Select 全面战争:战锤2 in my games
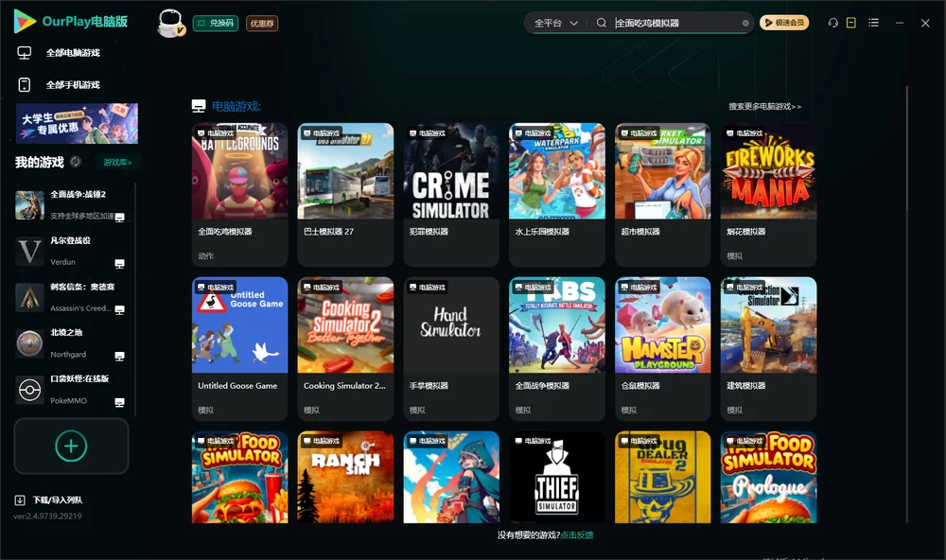946x560 pixels. (x=71, y=205)
